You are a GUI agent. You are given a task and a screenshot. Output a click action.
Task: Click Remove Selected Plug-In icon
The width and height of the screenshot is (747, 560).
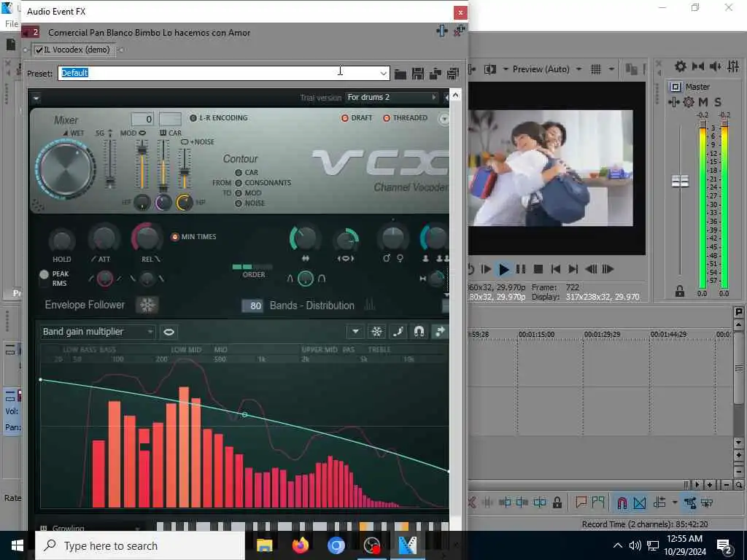[x=460, y=31]
